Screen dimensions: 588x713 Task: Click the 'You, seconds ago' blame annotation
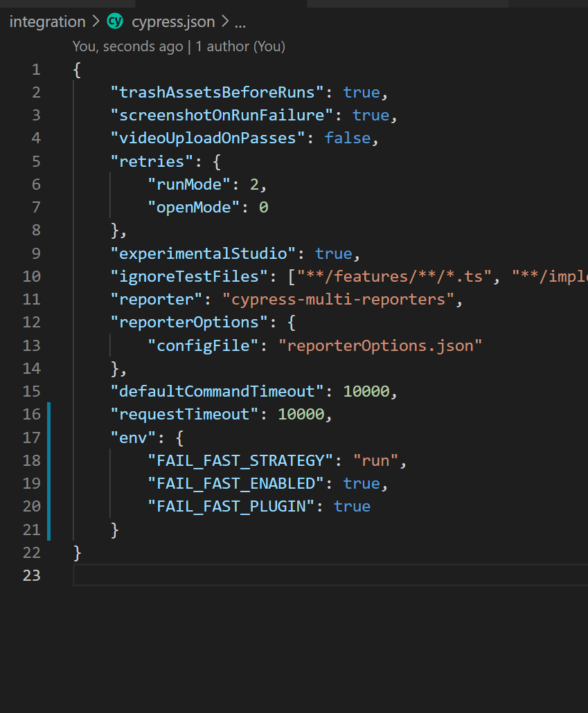point(128,46)
